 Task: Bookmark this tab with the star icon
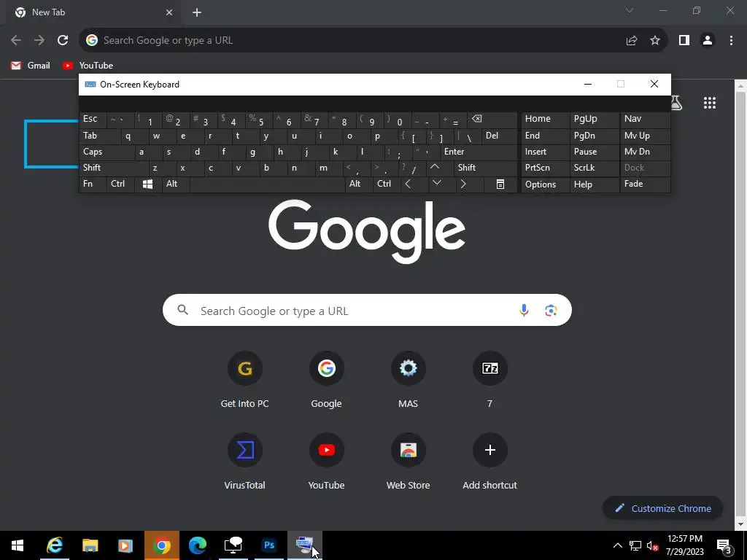[x=655, y=41]
